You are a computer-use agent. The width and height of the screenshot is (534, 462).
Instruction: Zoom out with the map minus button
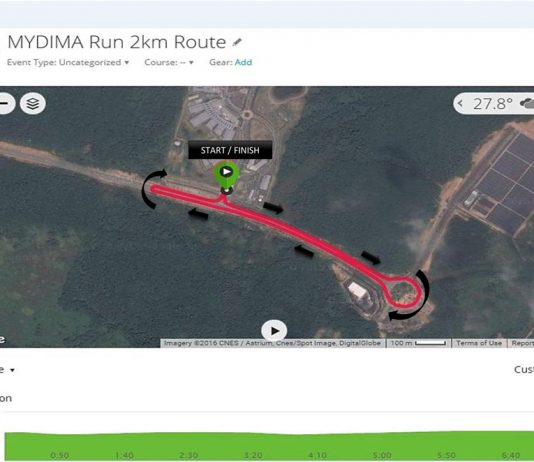tap(5, 103)
